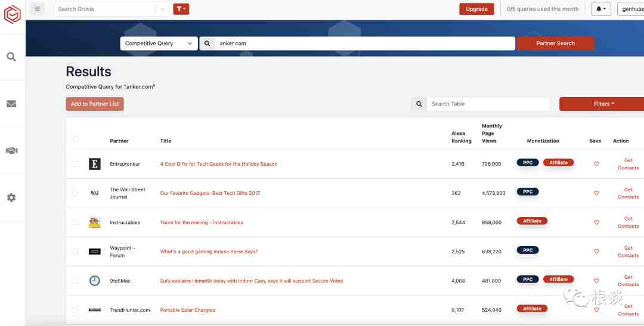This screenshot has width=644, height=326.
Task: Click the 9to5Mac clock logo
Action: [94, 281]
